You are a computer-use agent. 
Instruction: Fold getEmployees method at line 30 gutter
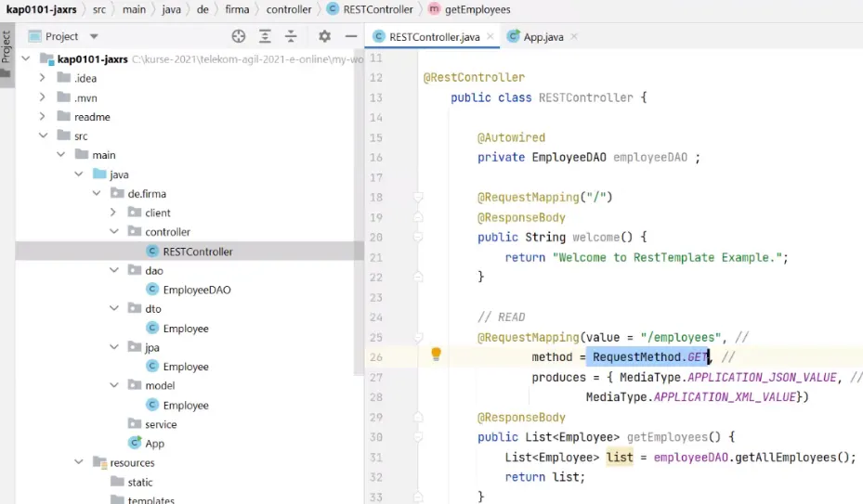coord(418,437)
